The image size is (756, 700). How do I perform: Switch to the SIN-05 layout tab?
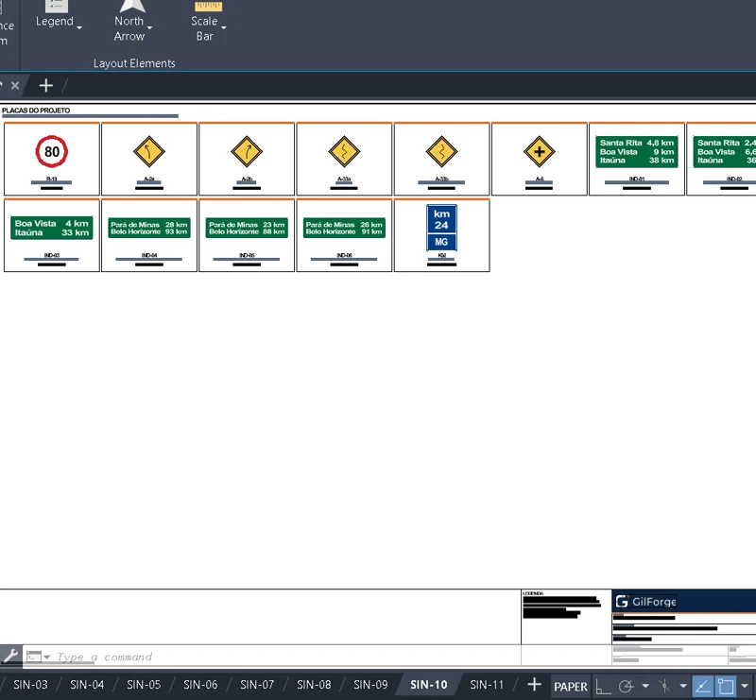[x=144, y=685]
